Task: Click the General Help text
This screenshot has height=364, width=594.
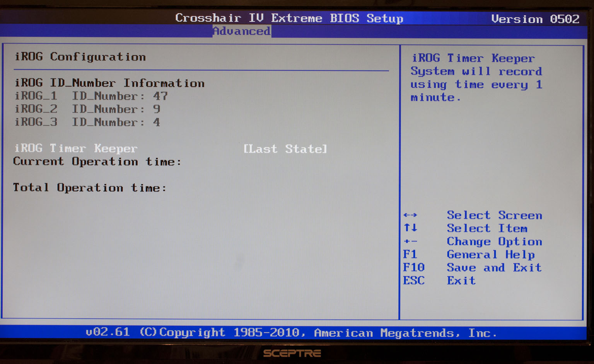Action: click(491, 255)
